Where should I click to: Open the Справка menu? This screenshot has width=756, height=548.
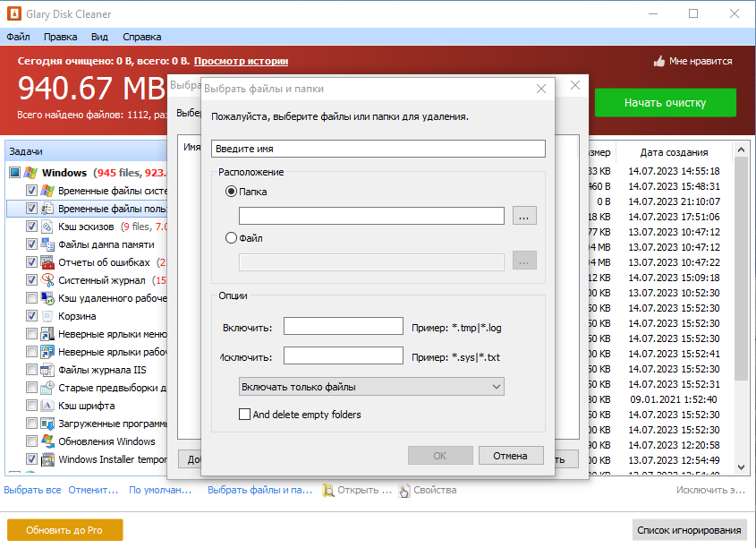(141, 37)
